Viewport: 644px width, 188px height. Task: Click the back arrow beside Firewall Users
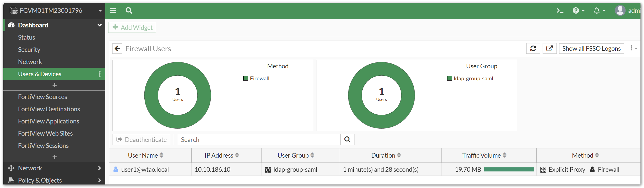(117, 49)
